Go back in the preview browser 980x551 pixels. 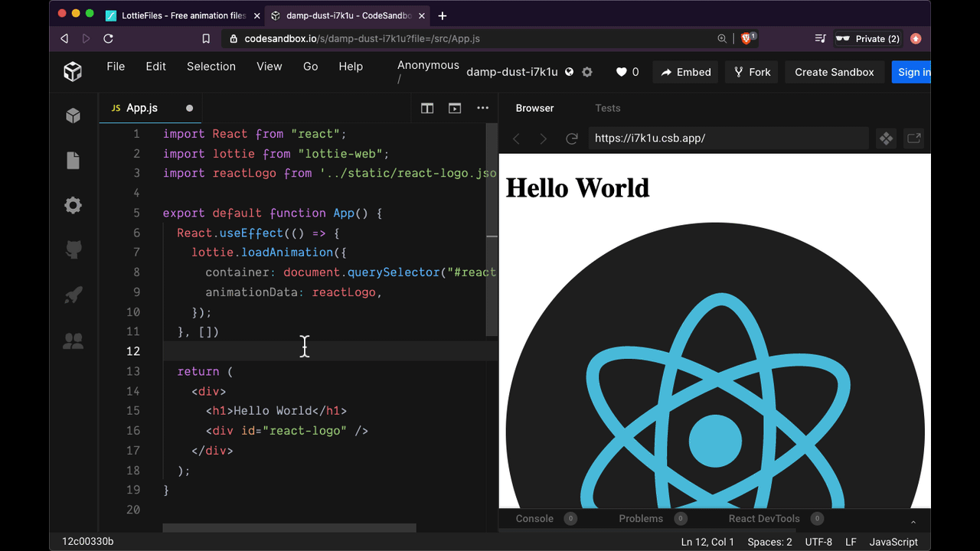pos(516,139)
